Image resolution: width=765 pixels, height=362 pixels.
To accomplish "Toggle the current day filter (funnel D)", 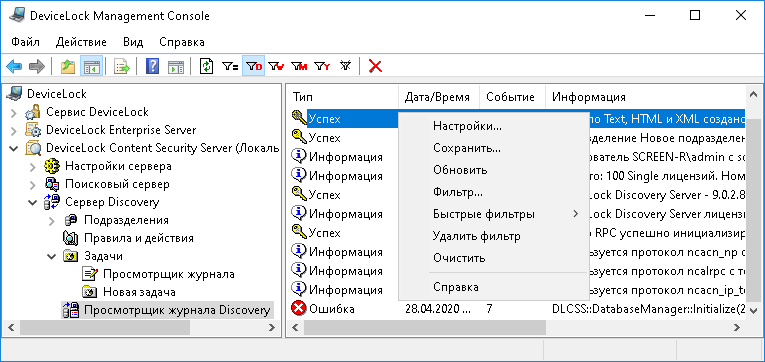I will (x=253, y=66).
